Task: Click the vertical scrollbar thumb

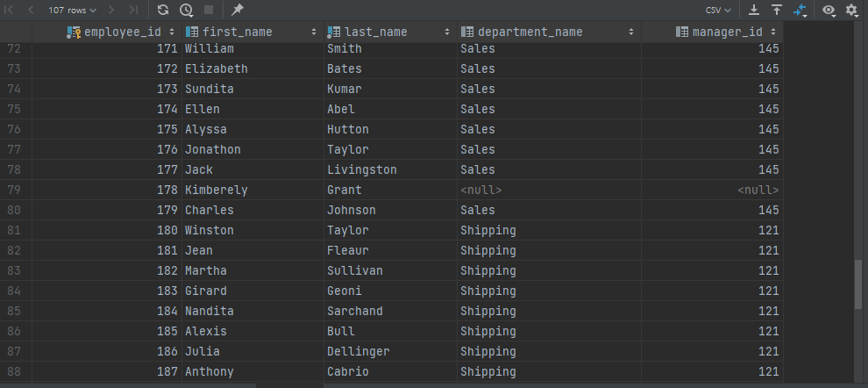Action: click(x=858, y=284)
